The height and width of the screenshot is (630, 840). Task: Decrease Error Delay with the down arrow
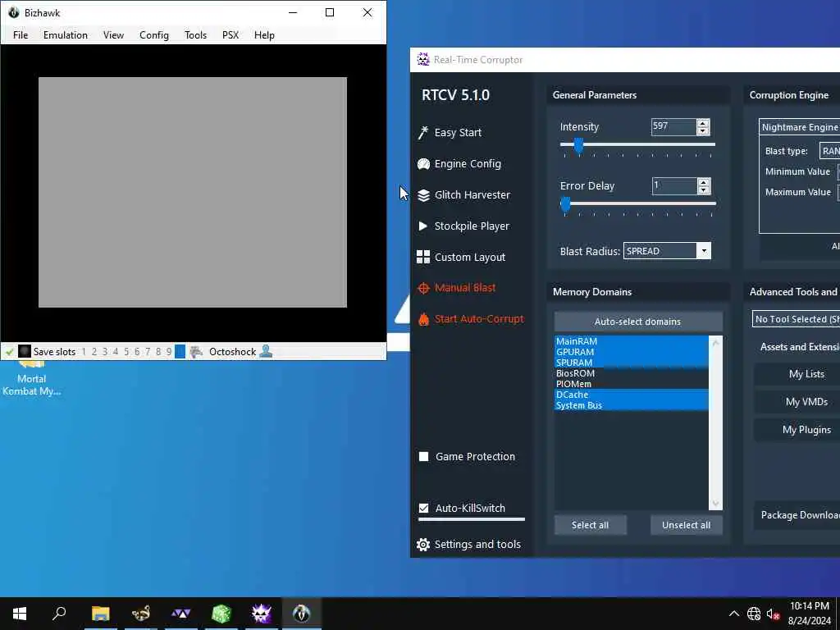(704, 190)
